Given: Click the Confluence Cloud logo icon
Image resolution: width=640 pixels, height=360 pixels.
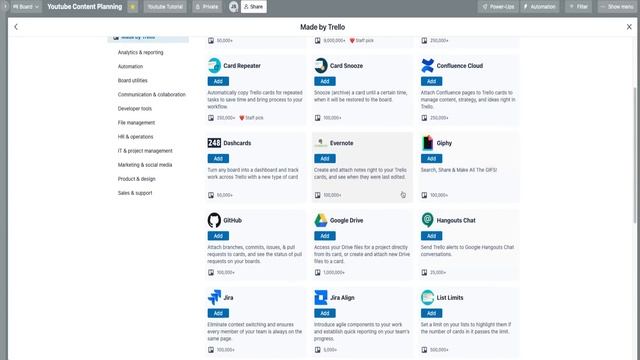Looking at the screenshot, I should [427, 65].
